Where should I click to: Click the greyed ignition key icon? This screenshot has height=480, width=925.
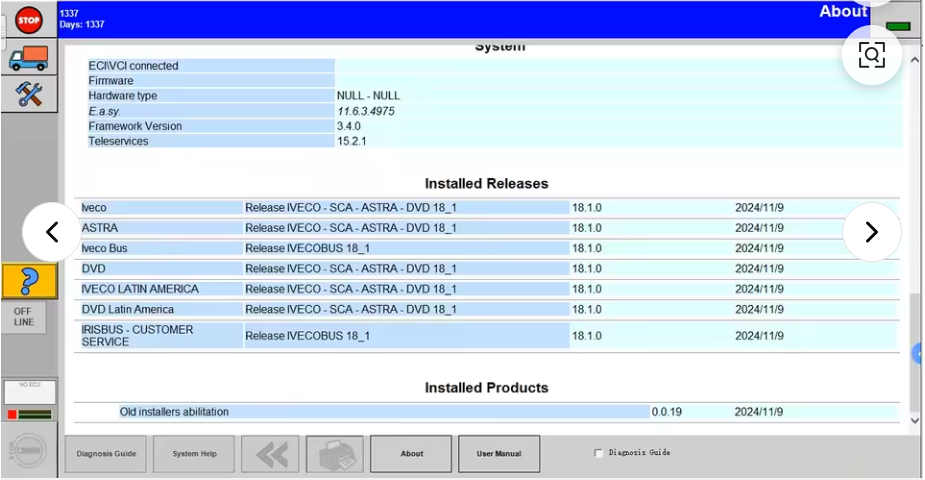[x=28, y=451]
